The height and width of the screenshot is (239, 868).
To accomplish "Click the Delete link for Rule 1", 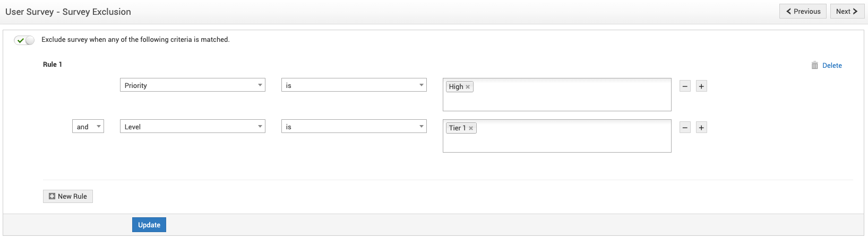I will pyautogui.click(x=832, y=66).
